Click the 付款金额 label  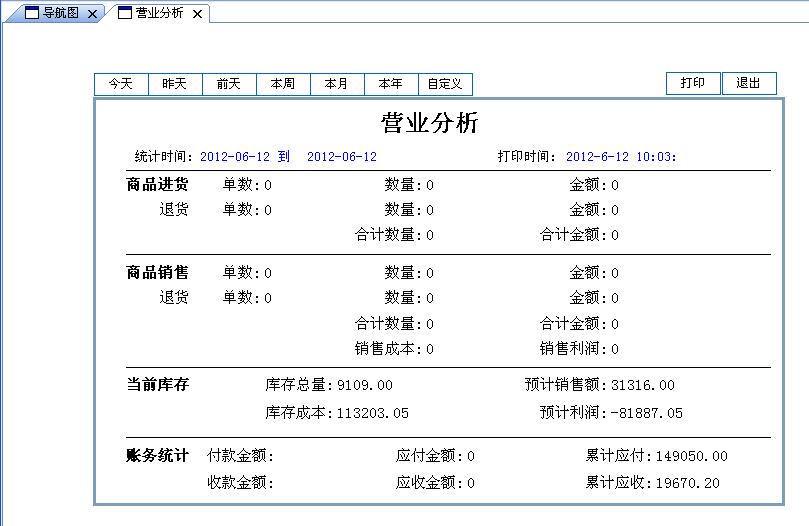click(x=240, y=456)
